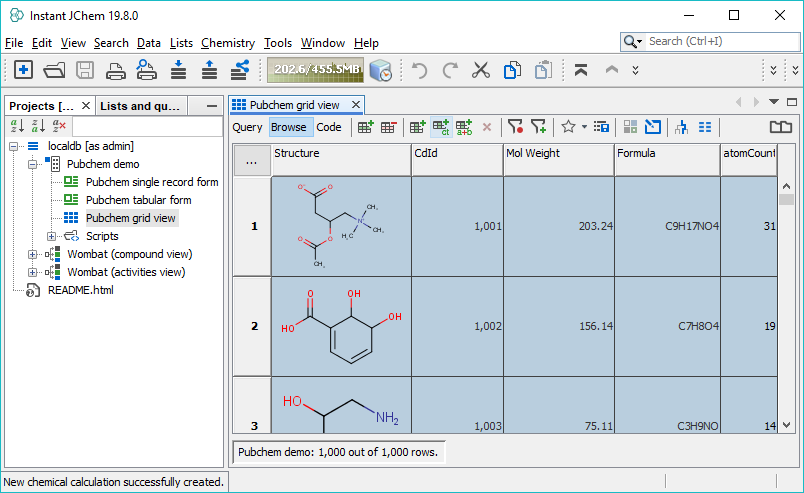Switch to Query mode
The height and width of the screenshot is (493, 804).
click(x=248, y=127)
